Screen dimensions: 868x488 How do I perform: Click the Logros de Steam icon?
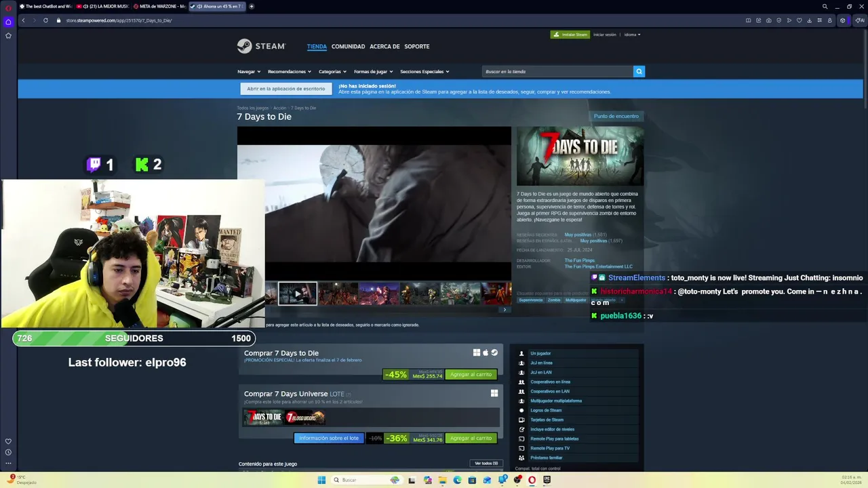pyautogui.click(x=521, y=410)
